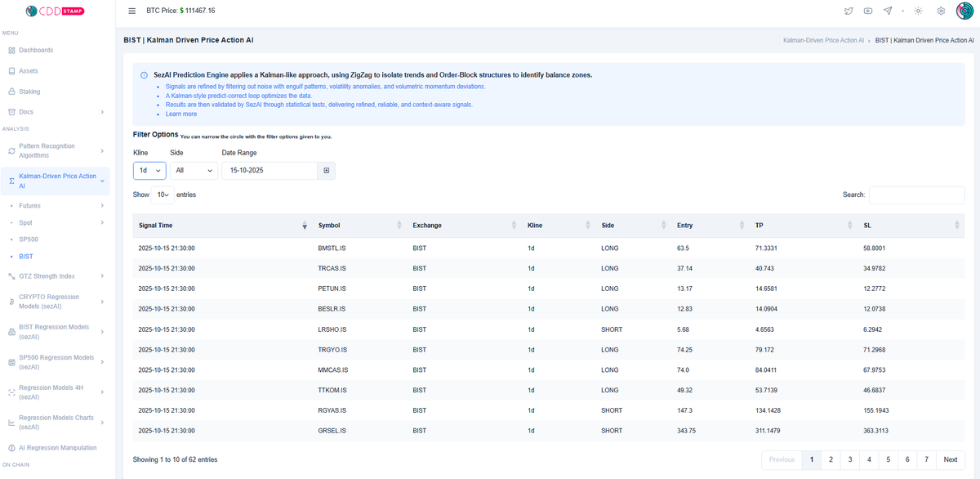The width and height of the screenshot is (980, 479).
Task: Go to page 4 of results
Action: pos(869,459)
